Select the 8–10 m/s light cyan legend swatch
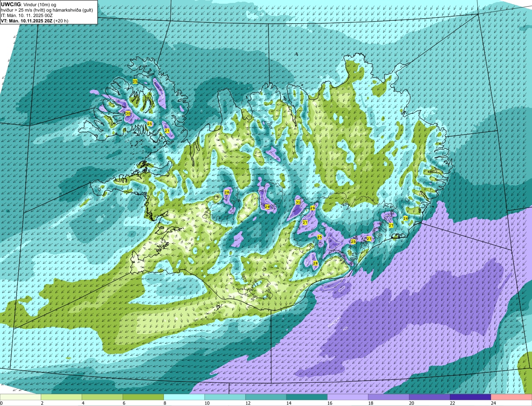 coord(185,397)
